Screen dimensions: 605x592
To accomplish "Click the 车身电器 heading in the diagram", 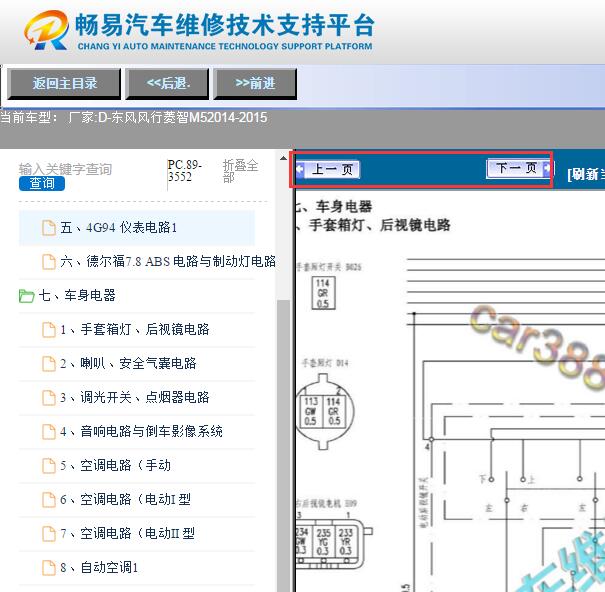I will point(344,206).
